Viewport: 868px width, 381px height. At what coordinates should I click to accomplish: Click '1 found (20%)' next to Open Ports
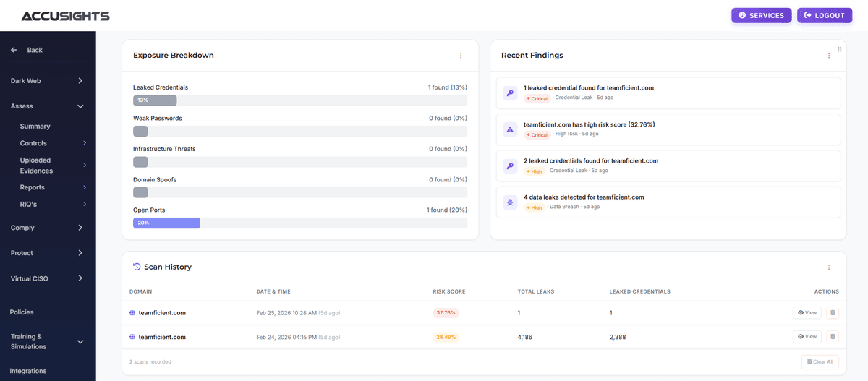click(x=447, y=210)
